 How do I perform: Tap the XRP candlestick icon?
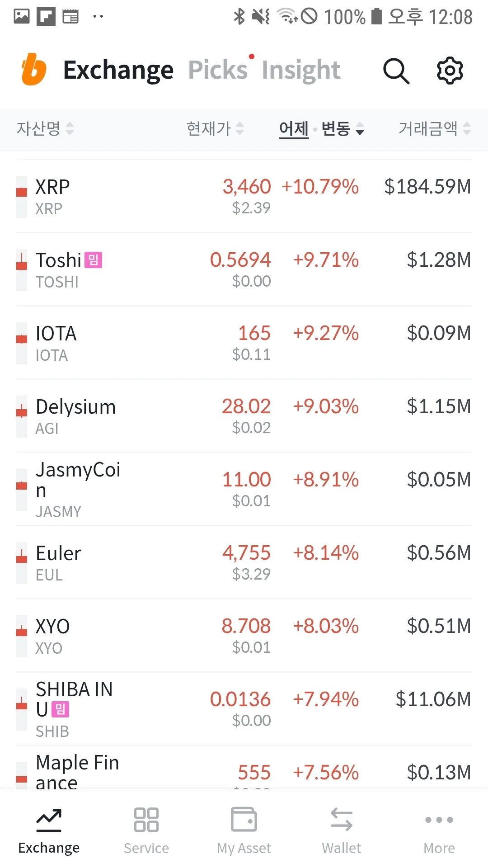tap(22, 197)
